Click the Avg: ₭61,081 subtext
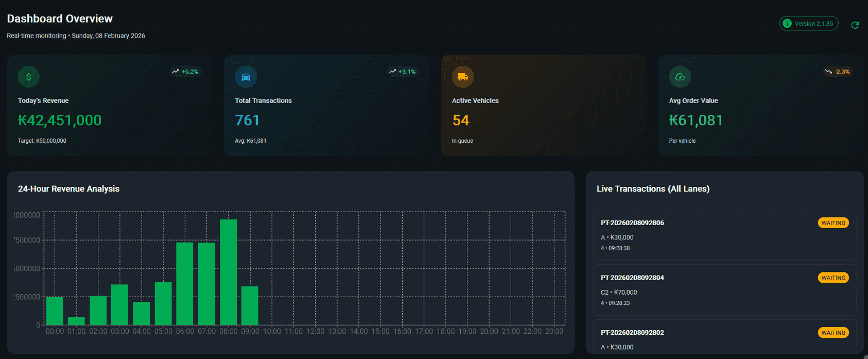The image size is (868, 359). 251,141
